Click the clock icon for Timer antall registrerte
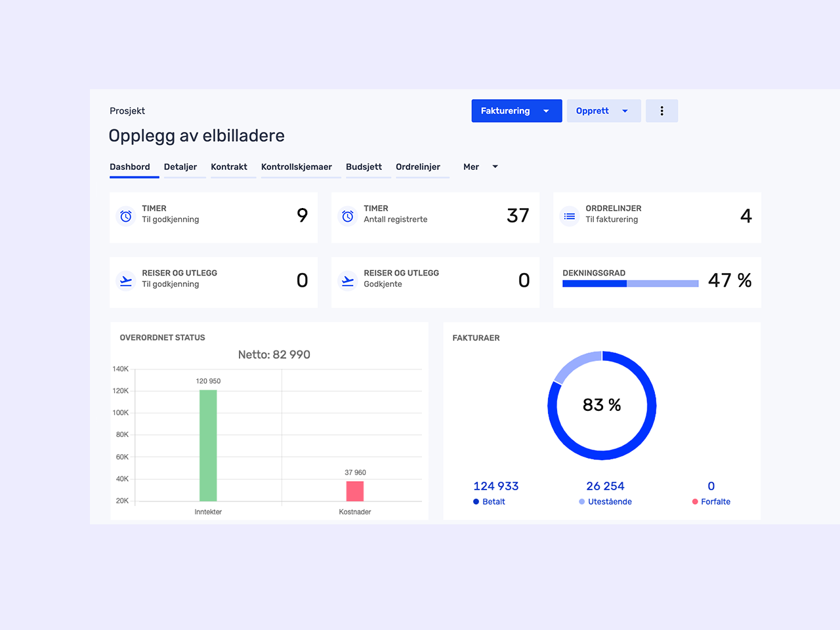The image size is (840, 630). (348, 216)
